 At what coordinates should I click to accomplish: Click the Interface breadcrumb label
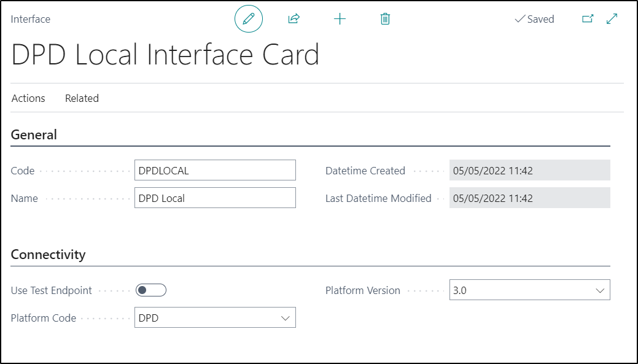31,19
